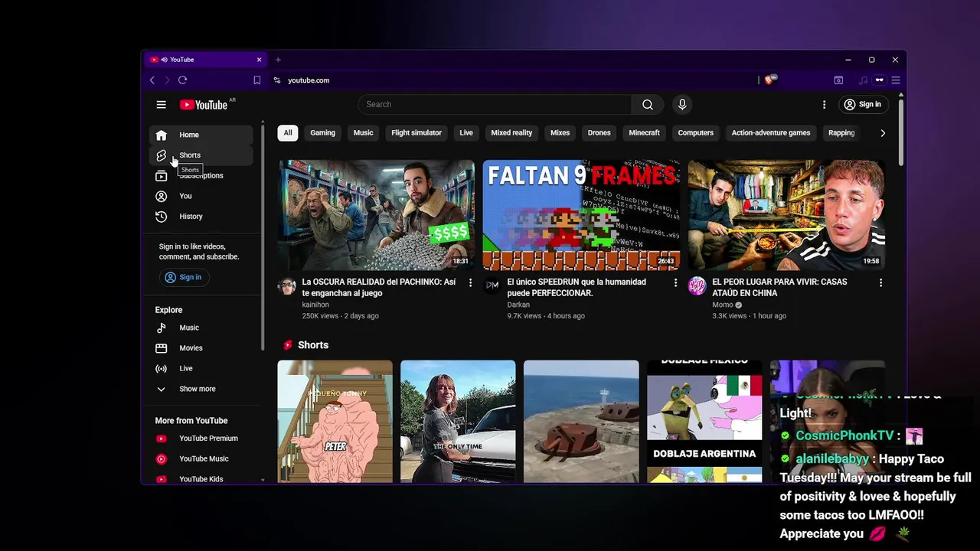
Task: Open video title La OSCURA REALIDAD del PACHINKO
Action: click(379, 288)
